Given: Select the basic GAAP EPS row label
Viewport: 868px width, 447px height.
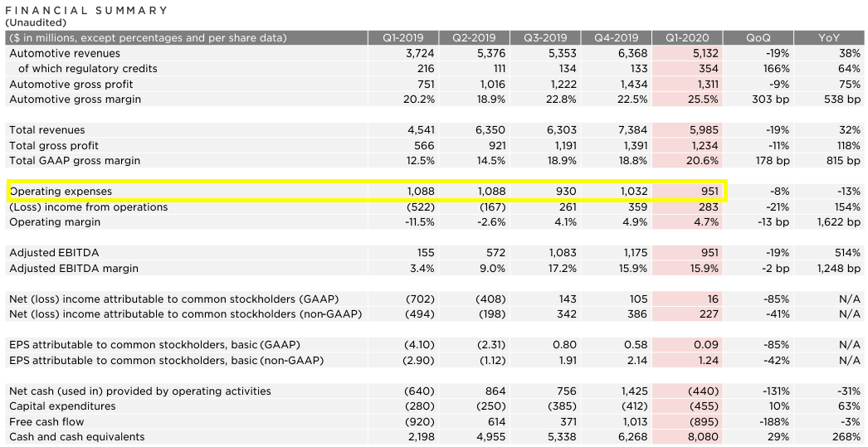Looking at the screenshot, I should coord(154,345).
